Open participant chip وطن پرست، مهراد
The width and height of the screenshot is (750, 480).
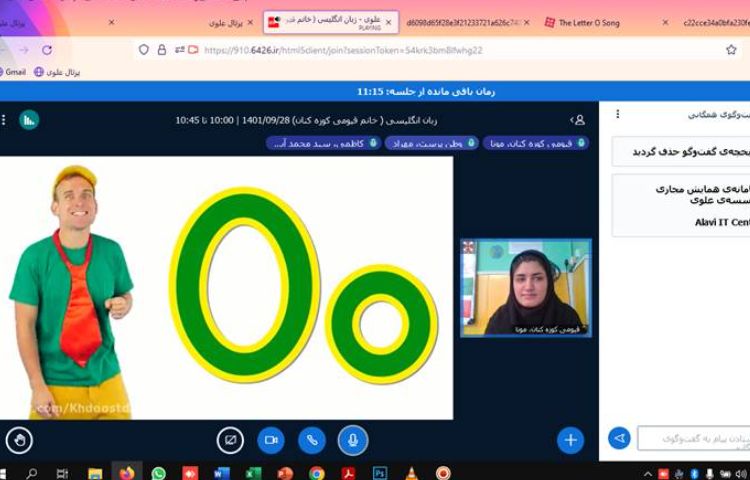coord(431,143)
